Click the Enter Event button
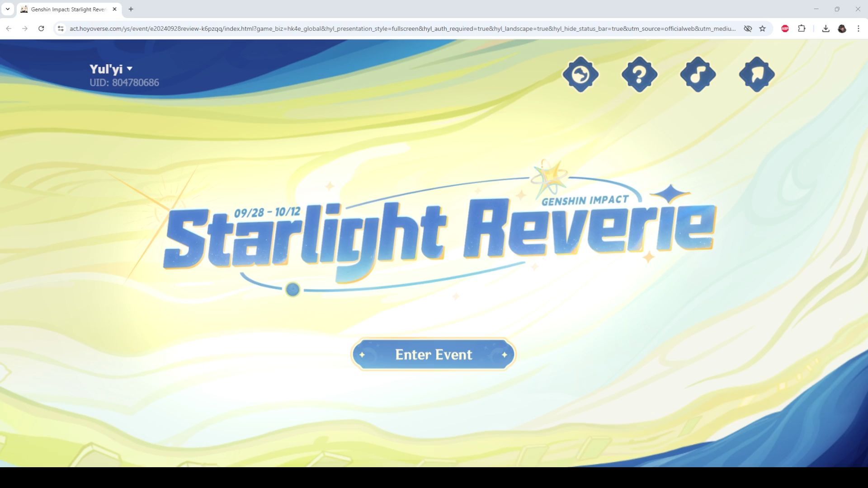 [433, 355]
